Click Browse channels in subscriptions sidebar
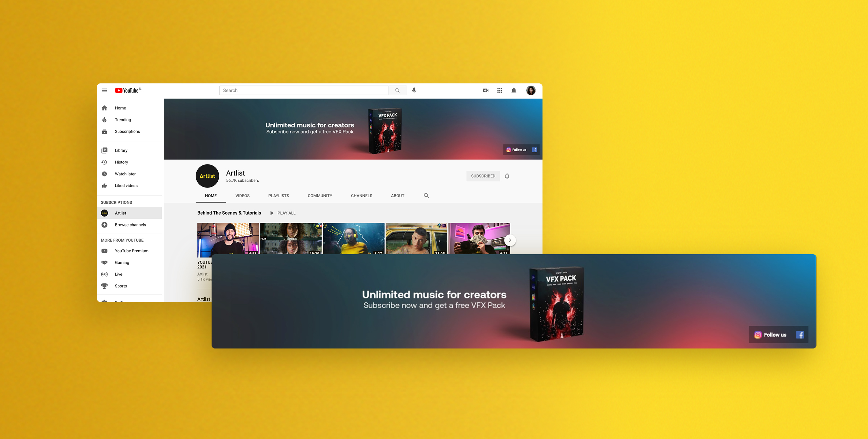Screen dimensions: 868x439 coord(130,224)
